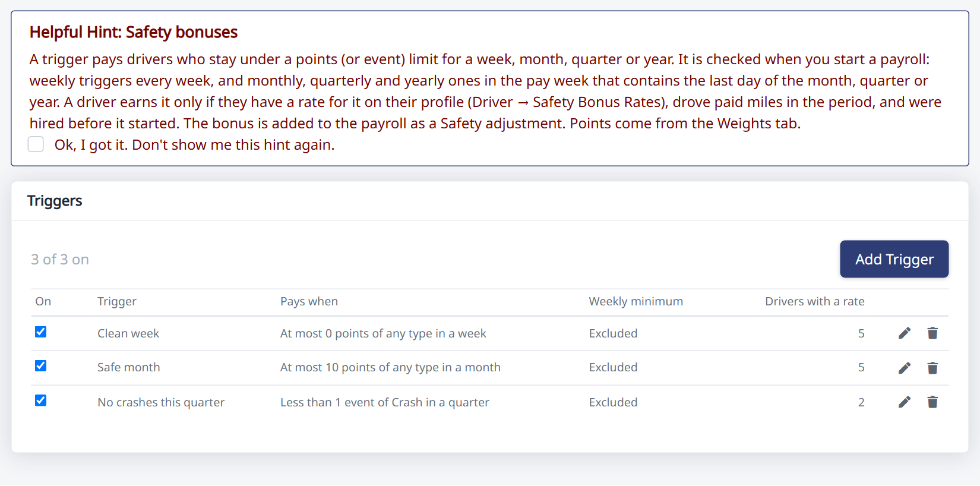Viewport: 980px width, 486px height.
Task: Click Excluded in the No crashes row
Action: pyautogui.click(x=613, y=402)
